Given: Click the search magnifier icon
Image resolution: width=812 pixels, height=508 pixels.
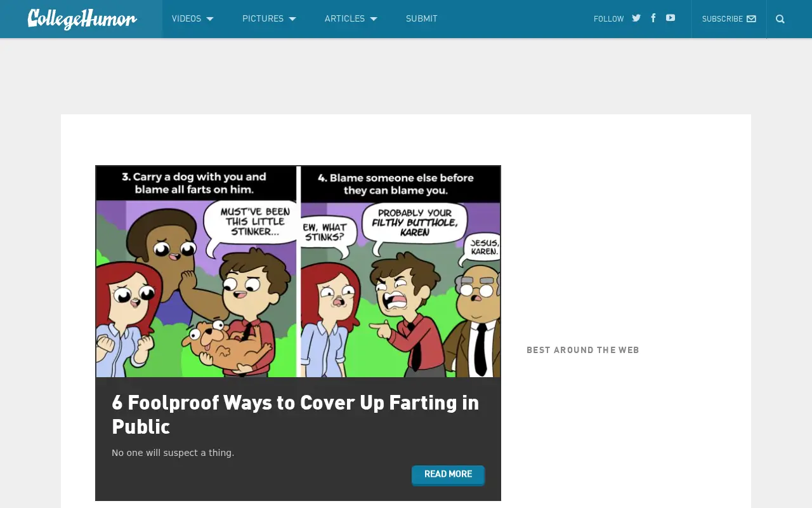Looking at the screenshot, I should [x=780, y=19].
